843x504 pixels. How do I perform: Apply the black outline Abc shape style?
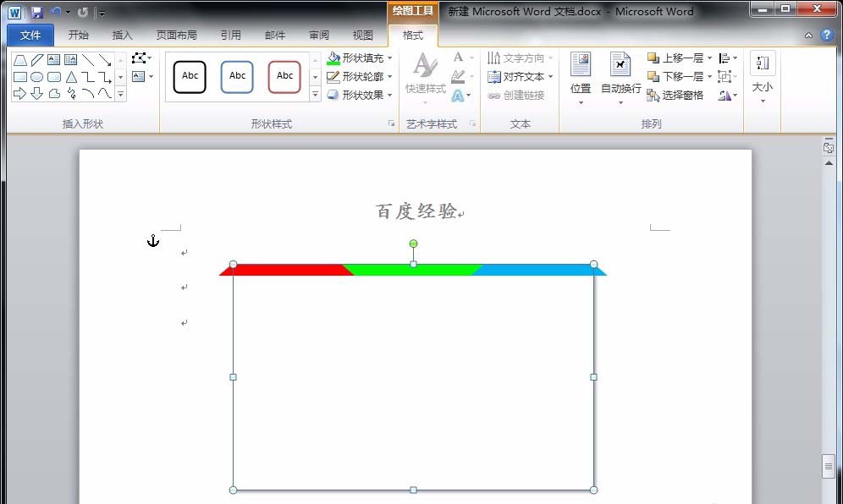tap(190, 77)
